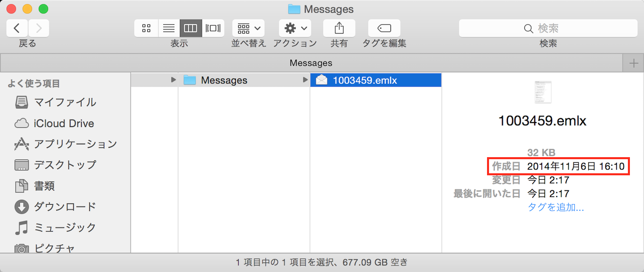Zoom the window with green button
This screenshot has height=272, width=644.
(x=43, y=8)
